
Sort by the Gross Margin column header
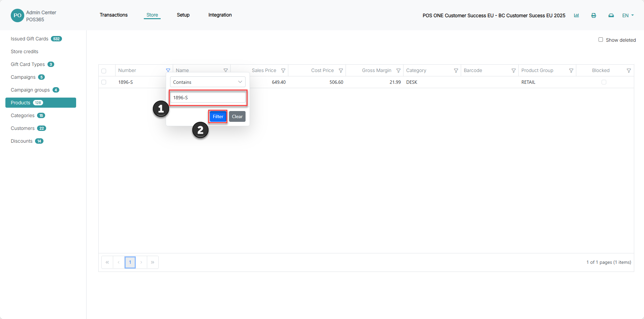tap(377, 70)
